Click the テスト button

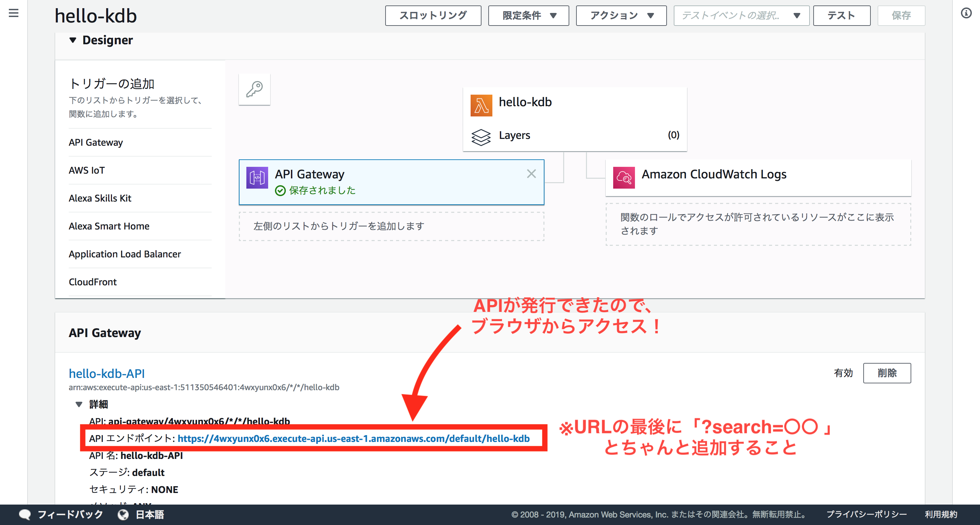[x=842, y=16]
